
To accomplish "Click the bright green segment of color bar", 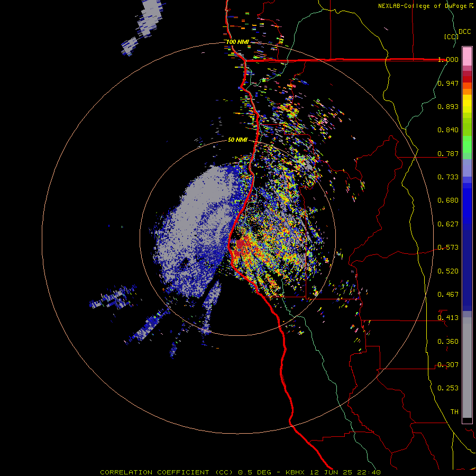I will (x=467, y=144).
